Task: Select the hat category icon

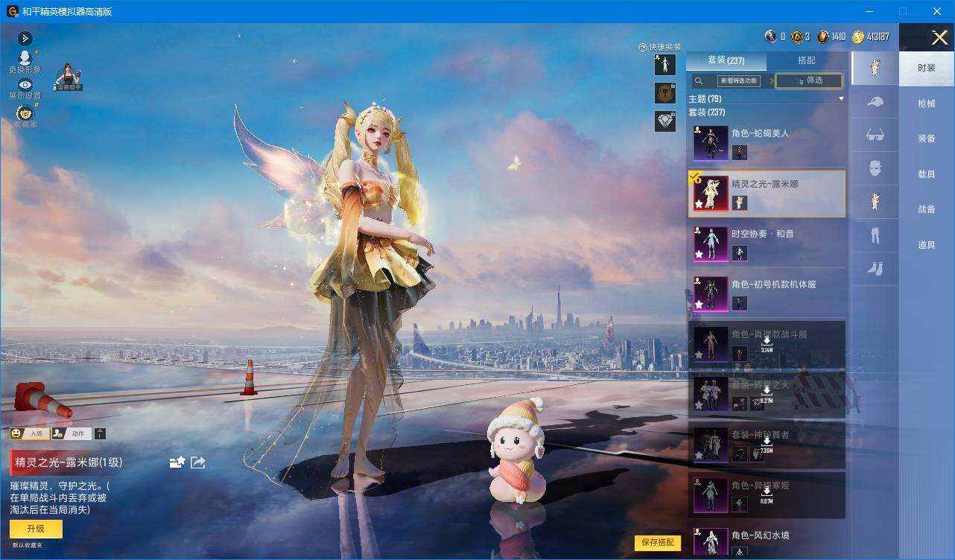Action: (x=875, y=102)
